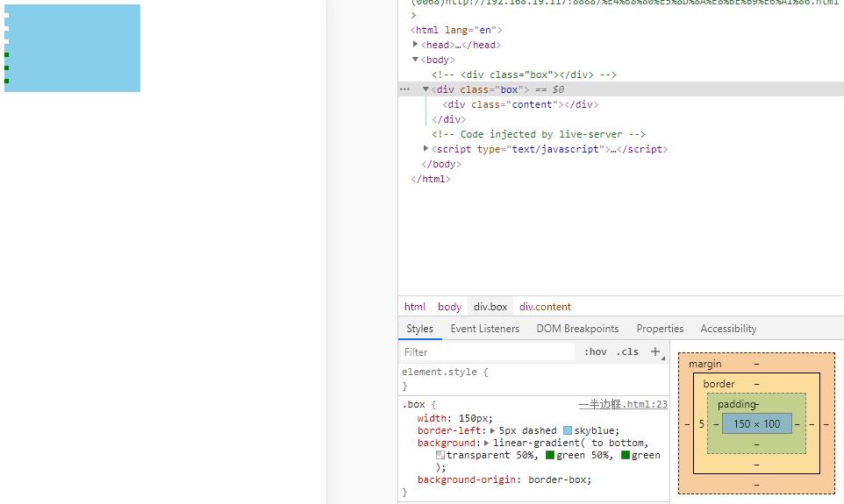Image resolution: width=844 pixels, height=504 pixels.
Task: Open the three-dot actions menu beside div.box
Action: (404, 89)
